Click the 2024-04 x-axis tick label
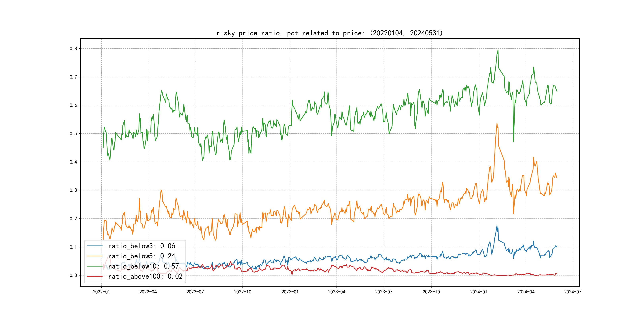Viewport: 644px width, 322px height. pos(526,292)
